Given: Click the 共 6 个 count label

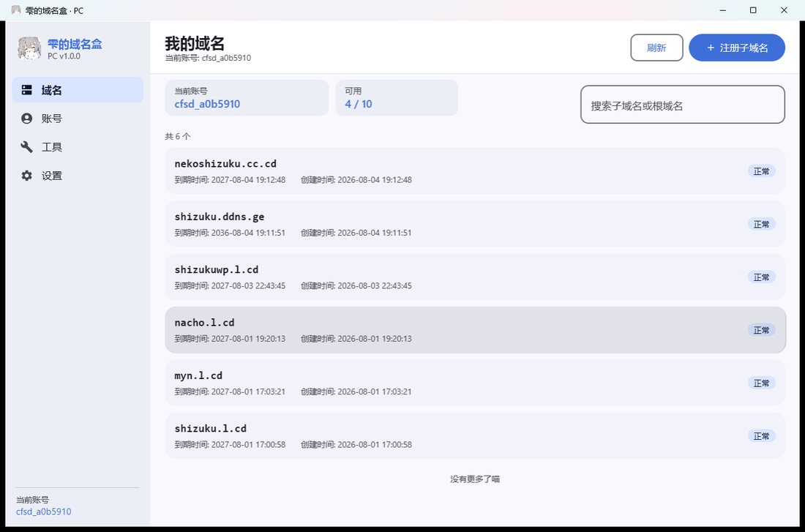Looking at the screenshot, I should (x=178, y=136).
